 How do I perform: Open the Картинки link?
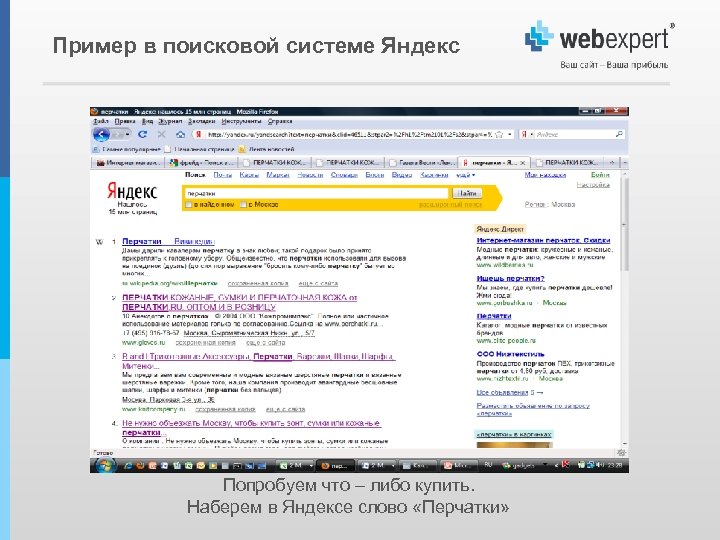(x=434, y=175)
